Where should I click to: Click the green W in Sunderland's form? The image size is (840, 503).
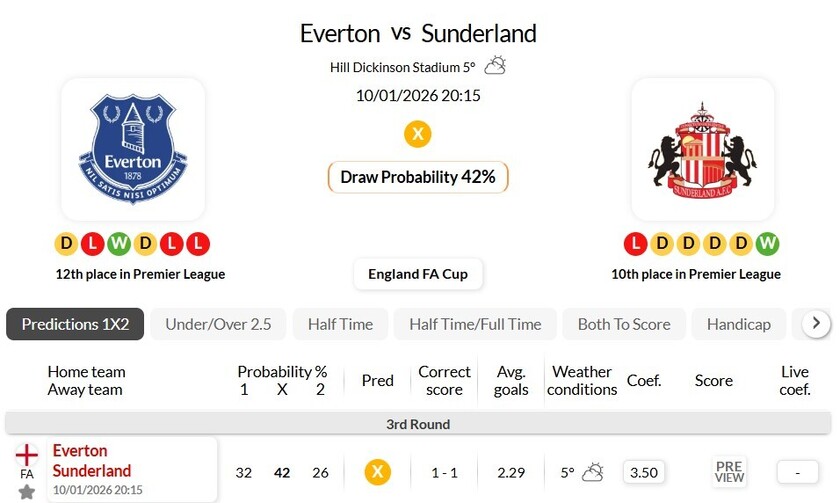pyautogui.click(x=767, y=243)
